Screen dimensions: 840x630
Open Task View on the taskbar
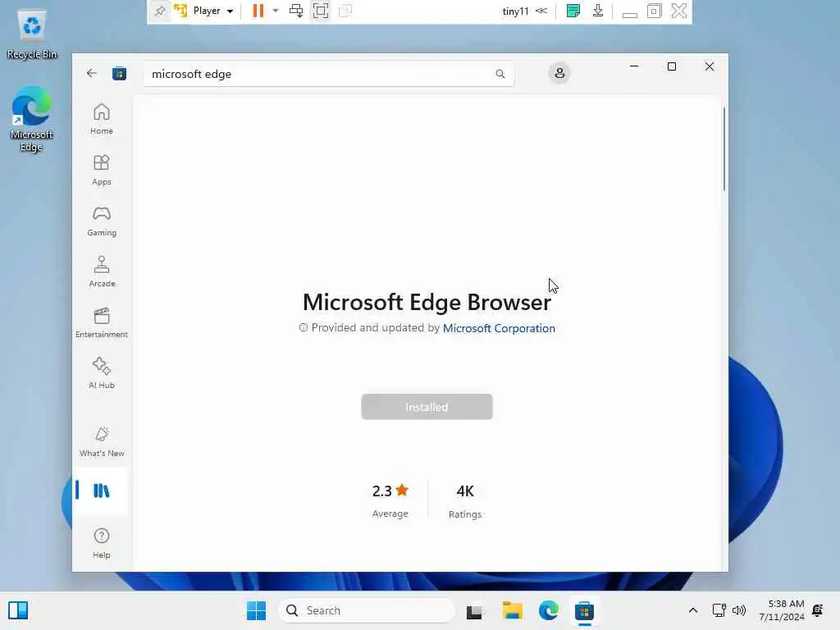click(x=473, y=611)
